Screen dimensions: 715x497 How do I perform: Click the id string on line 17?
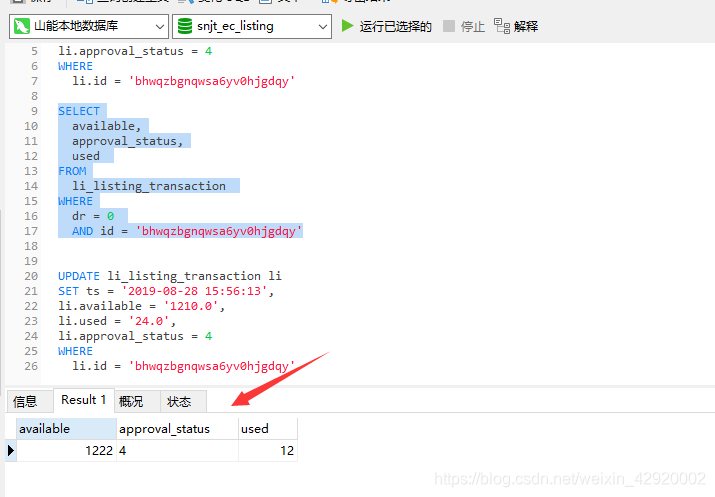(219, 231)
